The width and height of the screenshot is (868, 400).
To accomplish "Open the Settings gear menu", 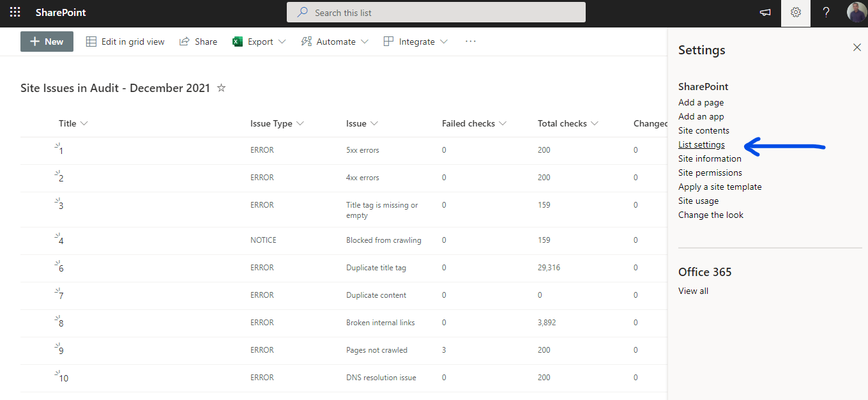I will pyautogui.click(x=795, y=12).
